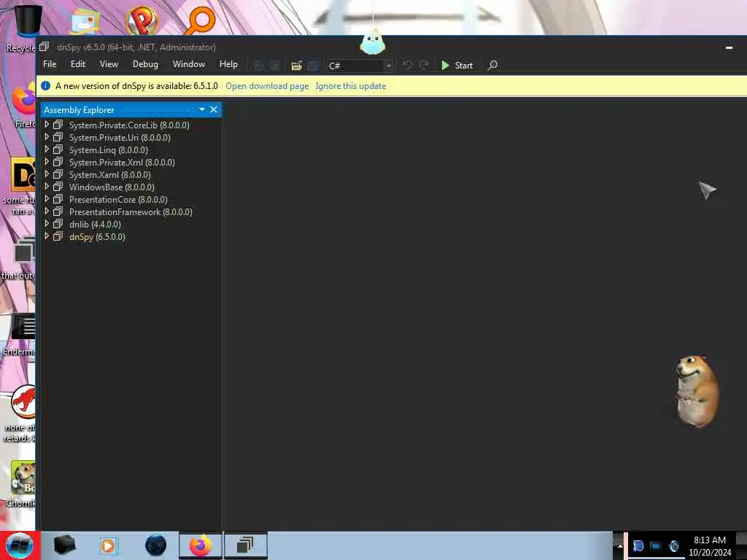This screenshot has height=560, width=747.
Task: Click the Navigate Forward toolbar icon
Action: [274, 65]
